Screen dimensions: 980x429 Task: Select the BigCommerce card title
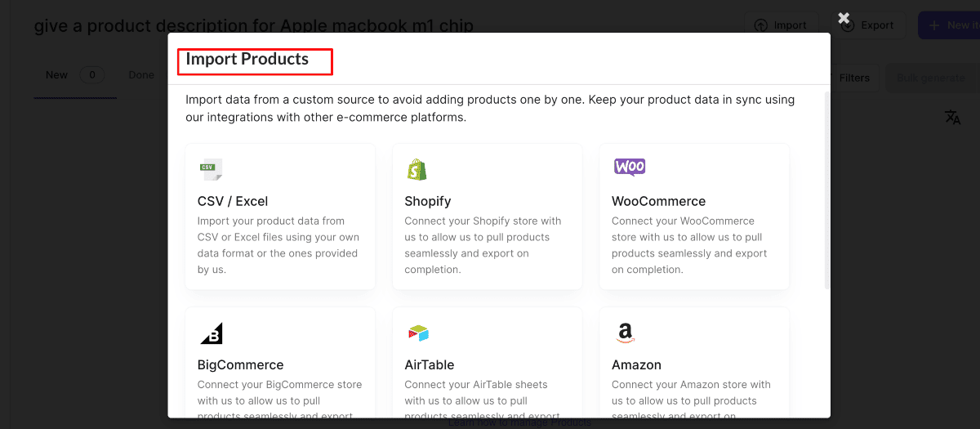point(240,364)
